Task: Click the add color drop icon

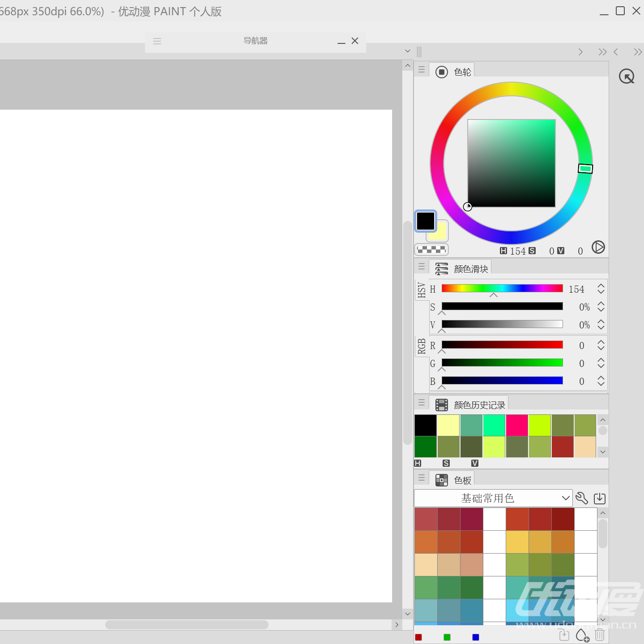Action: pyautogui.click(x=582, y=635)
